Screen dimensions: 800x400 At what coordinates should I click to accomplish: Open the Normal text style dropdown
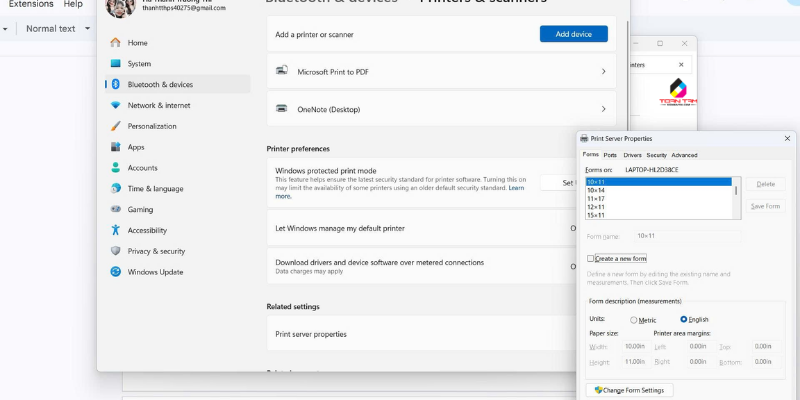[56, 29]
